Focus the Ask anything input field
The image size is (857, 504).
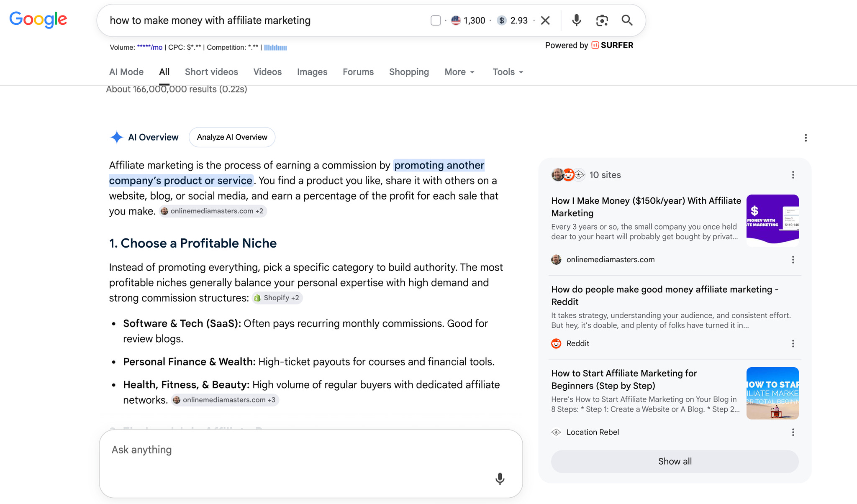point(311,463)
